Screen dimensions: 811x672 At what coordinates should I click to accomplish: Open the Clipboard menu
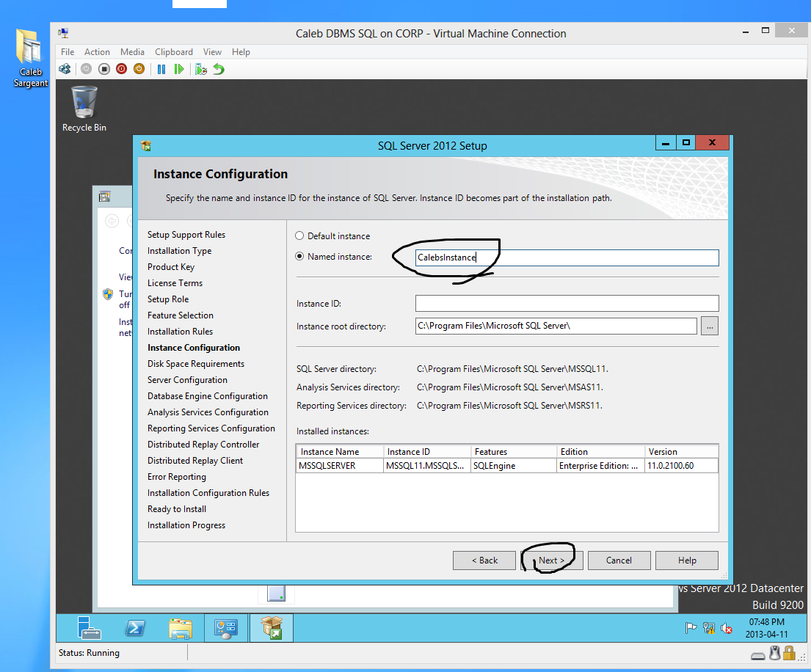click(174, 51)
